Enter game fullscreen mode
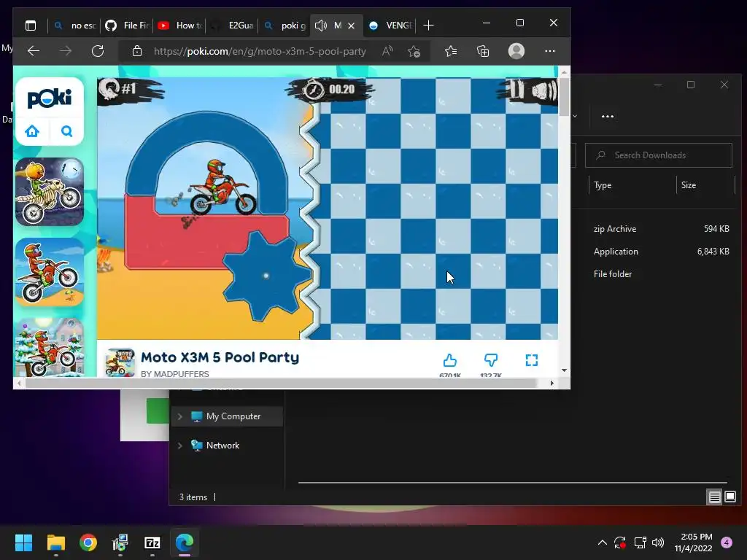 coord(532,360)
